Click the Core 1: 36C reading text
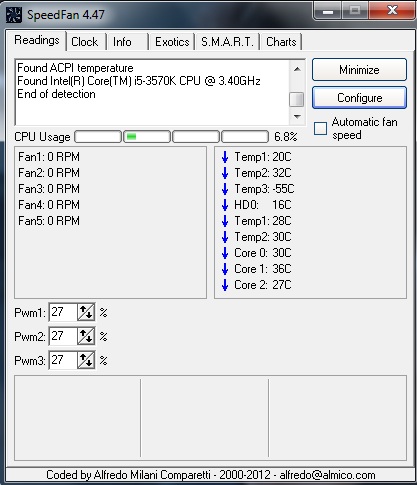 click(263, 269)
